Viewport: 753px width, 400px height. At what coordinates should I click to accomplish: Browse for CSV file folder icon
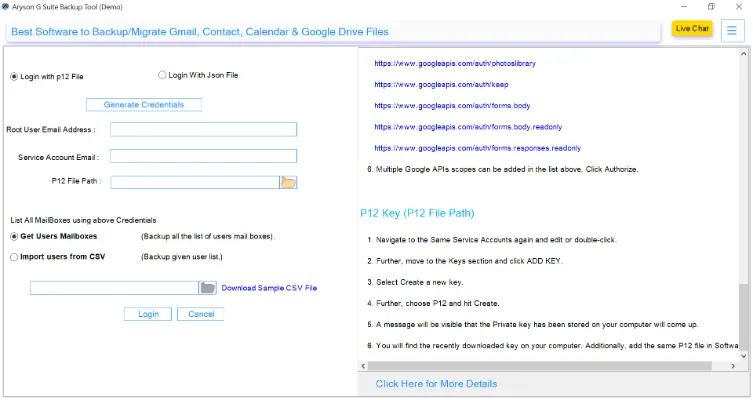[207, 288]
